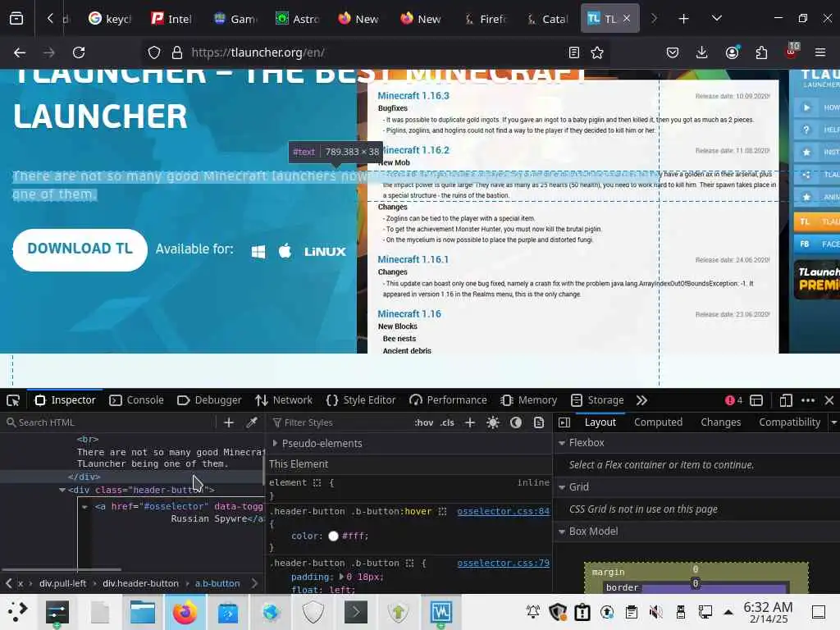Collapse the three-pane inspector sidebar toggle
Viewport: 840px width, 630px height.
point(564,422)
